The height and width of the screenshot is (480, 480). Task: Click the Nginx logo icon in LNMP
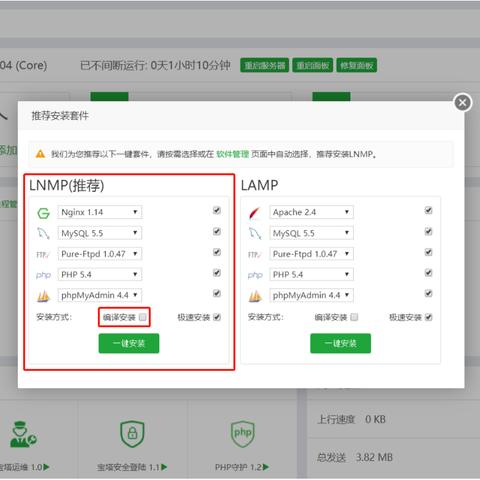point(43,213)
